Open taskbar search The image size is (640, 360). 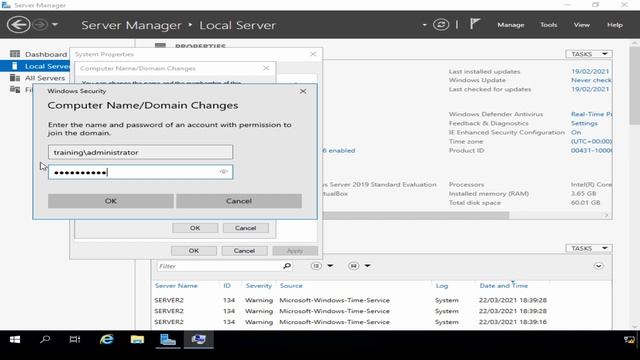pyautogui.click(x=45, y=340)
